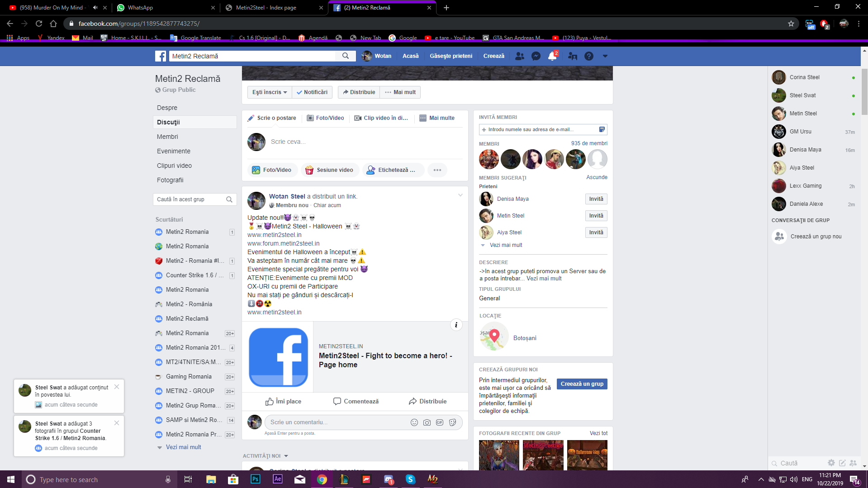The width and height of the screenshot is (868, 488).
Task: Open Facebook home logo icon
Action: [161, 56]
